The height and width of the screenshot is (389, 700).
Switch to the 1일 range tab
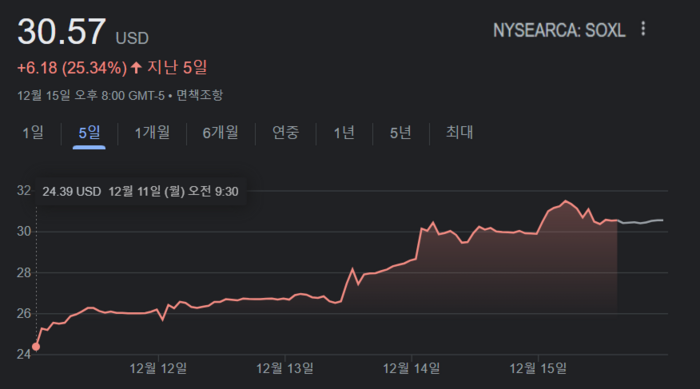click(33, 133)
